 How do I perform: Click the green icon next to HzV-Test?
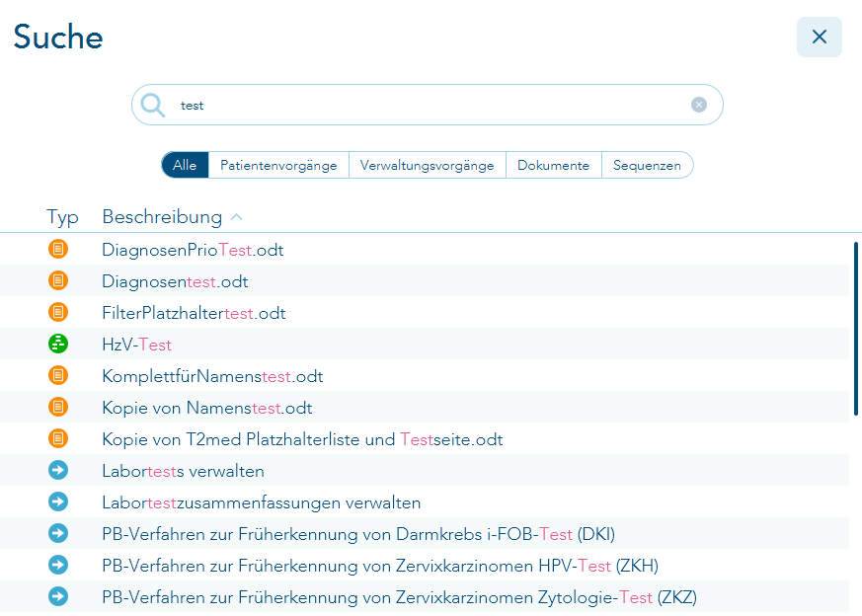[x=58, y=344]
